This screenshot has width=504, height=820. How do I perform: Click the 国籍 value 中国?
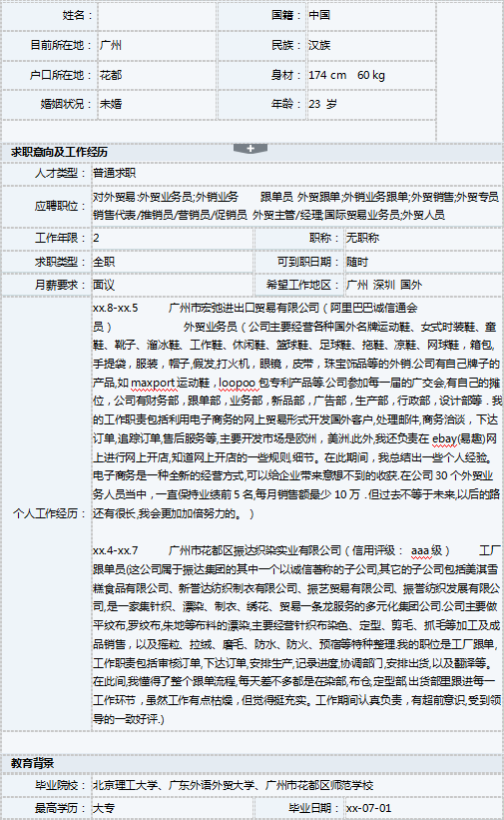319,15
